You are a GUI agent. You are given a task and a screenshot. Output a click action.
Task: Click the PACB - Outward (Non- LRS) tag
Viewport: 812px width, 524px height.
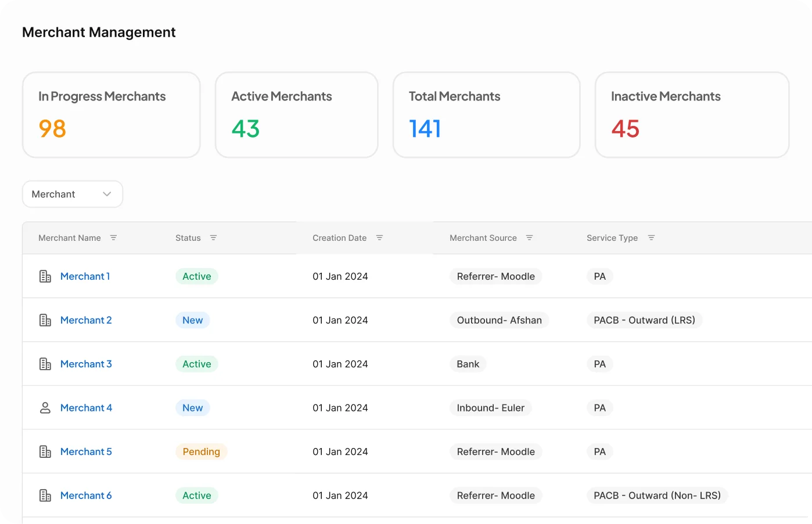click(657, 496)
